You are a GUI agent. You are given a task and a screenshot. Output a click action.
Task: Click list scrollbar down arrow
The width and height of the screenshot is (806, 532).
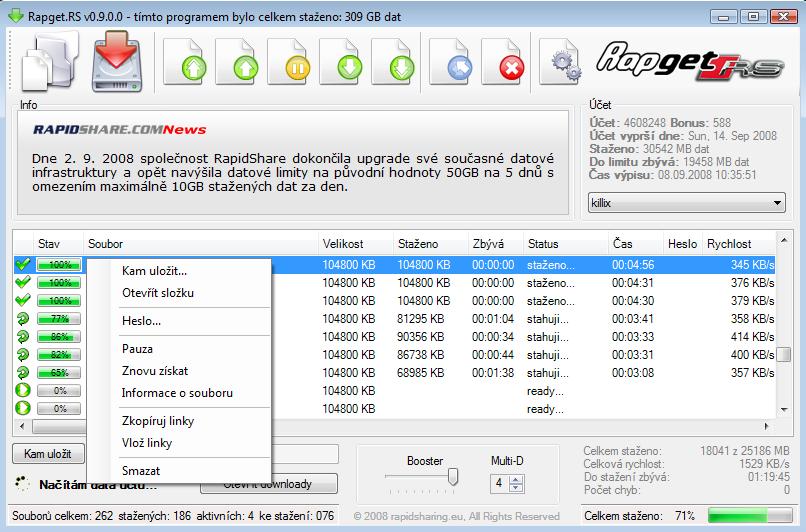(784, 410)
